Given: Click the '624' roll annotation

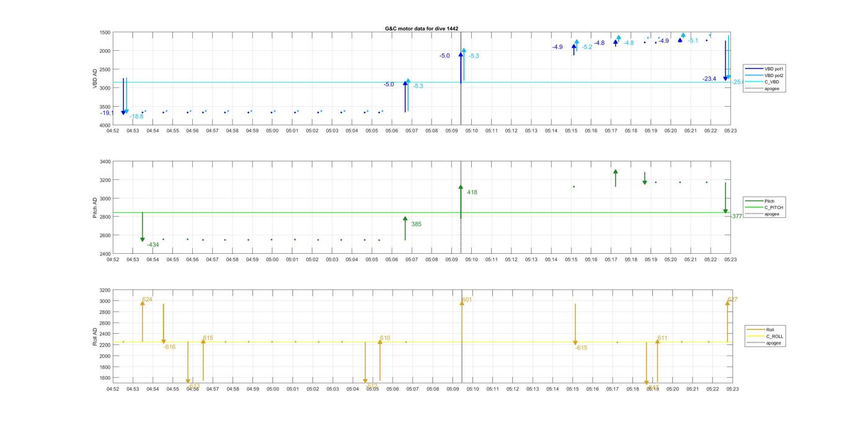Looking at the screenshot, I should [x=147, y=300].
